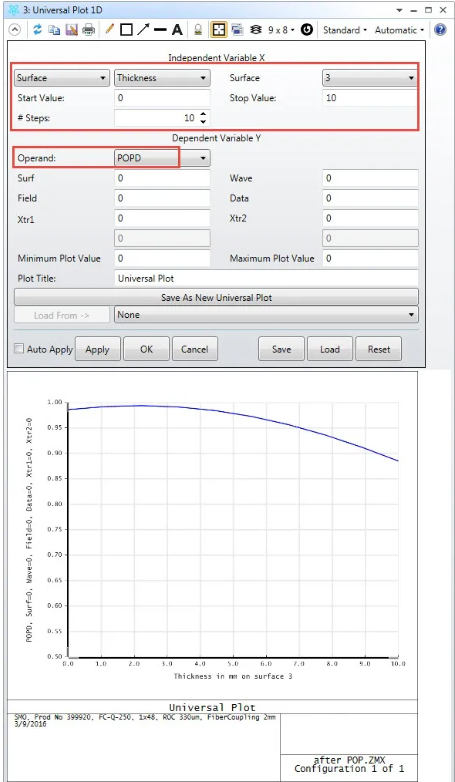Viewport: 455px width, 782px height.
Task: Click the copy window icon
Action: (x=54, y=30)
